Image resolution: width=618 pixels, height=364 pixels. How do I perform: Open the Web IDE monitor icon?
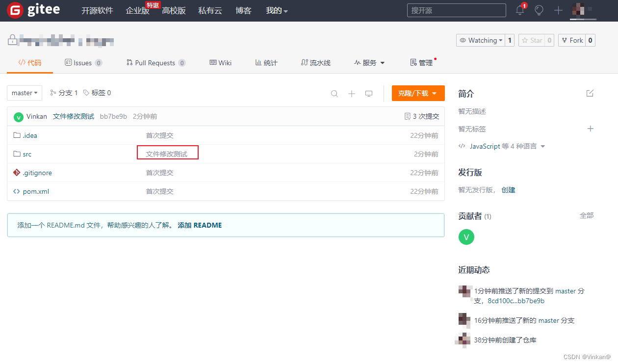click(368, 93)
